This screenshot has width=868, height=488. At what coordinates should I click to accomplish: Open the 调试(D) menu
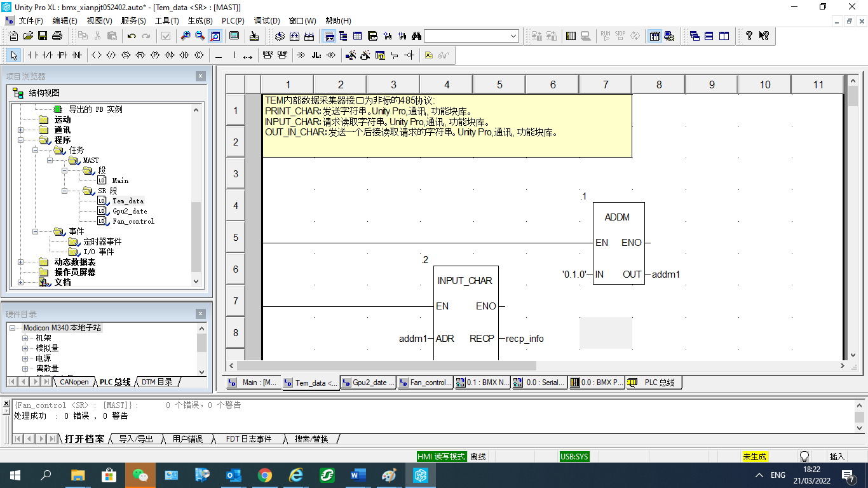[267, 21]
